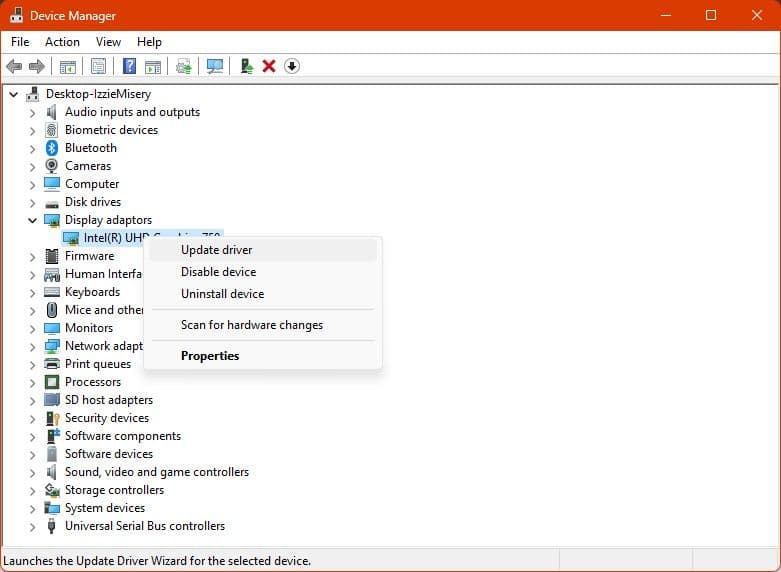Screen dimensions: 781x572
Task: Click the black down-arrow circle toolbar icon
Action: (292, 66)
